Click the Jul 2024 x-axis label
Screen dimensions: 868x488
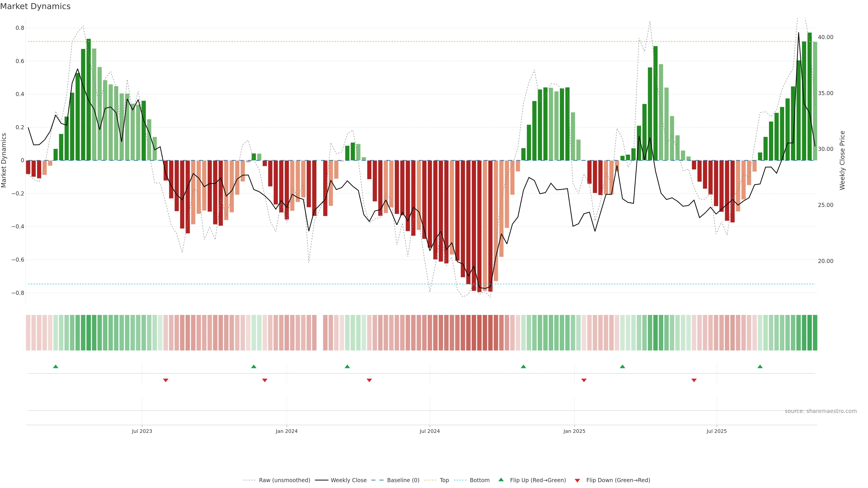coord(430,431)
